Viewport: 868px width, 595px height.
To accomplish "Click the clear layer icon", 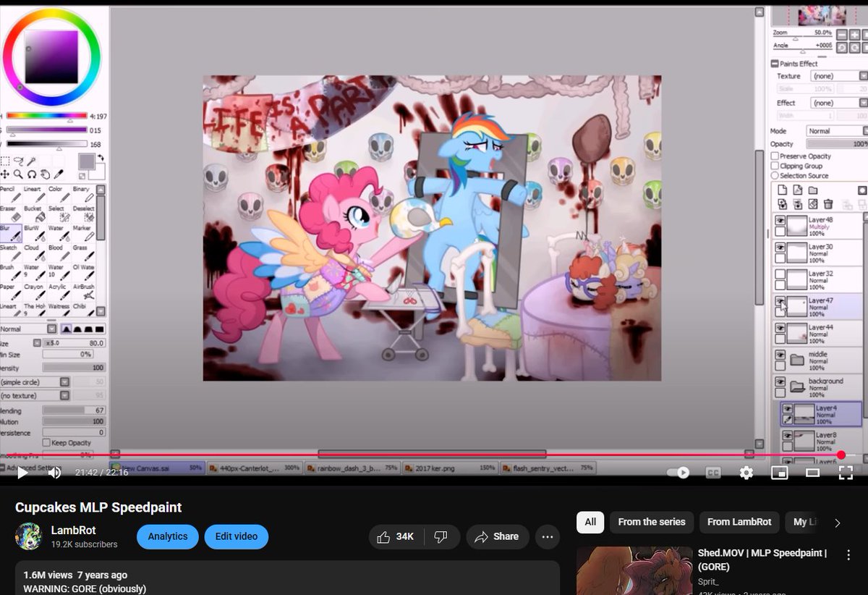I will (x=813, y=205).
